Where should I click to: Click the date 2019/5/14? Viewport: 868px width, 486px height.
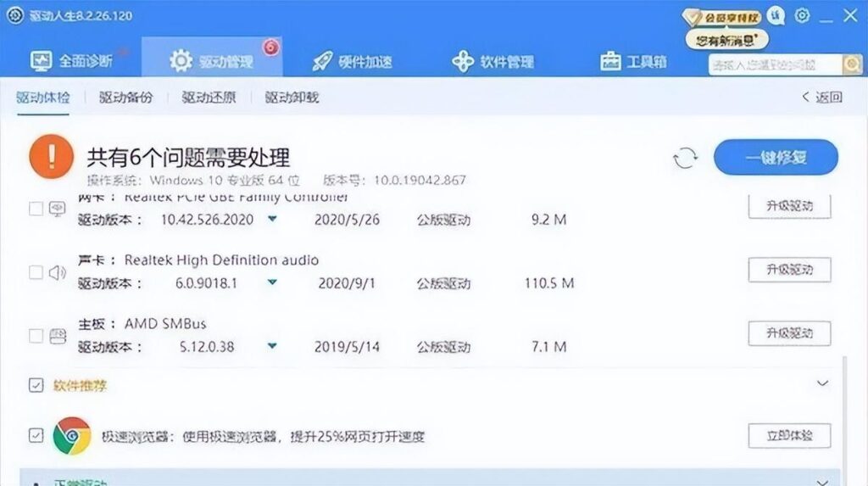coord(347,347)
